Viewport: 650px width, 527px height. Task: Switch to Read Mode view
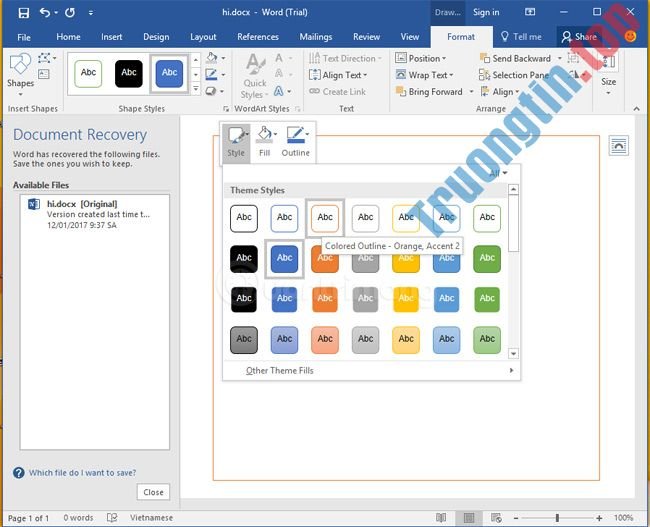pyautogui.click(x=441, y=518)
